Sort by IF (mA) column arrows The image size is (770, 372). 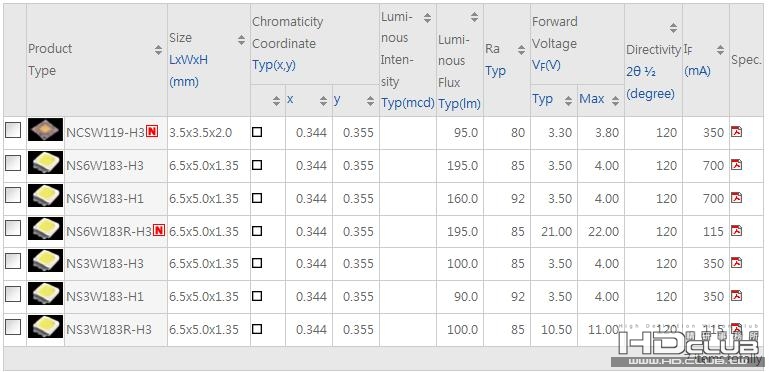tap(720, 50)
